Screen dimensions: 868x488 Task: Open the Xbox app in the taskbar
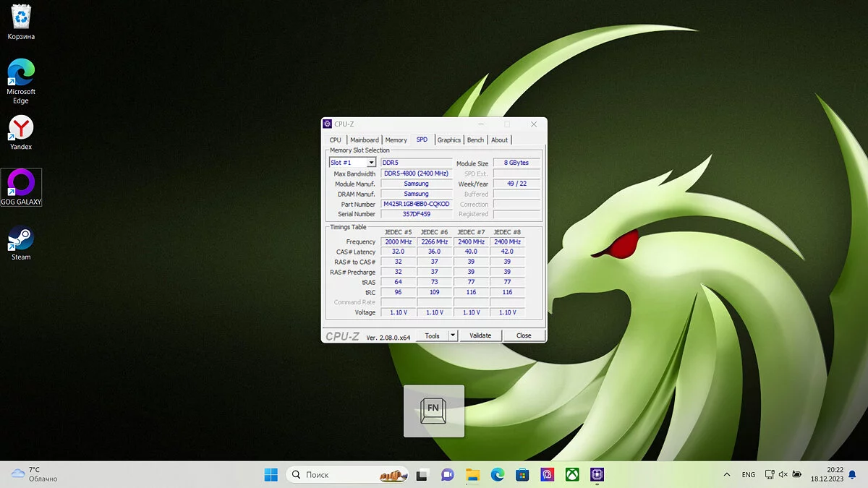(572, 474)
